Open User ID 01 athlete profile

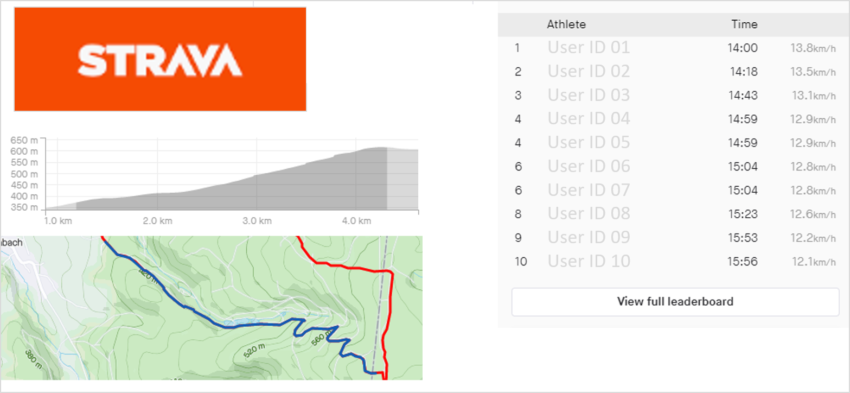(589, 48)
